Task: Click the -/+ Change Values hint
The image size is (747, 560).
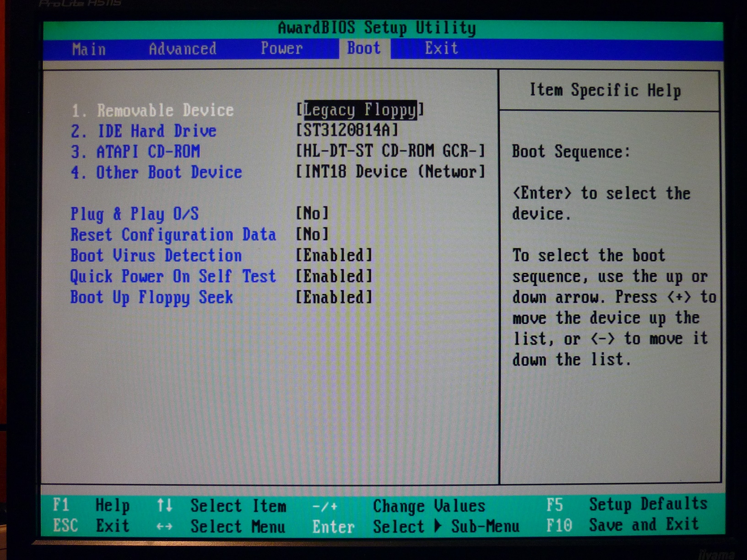Action: tap(399, 506)
